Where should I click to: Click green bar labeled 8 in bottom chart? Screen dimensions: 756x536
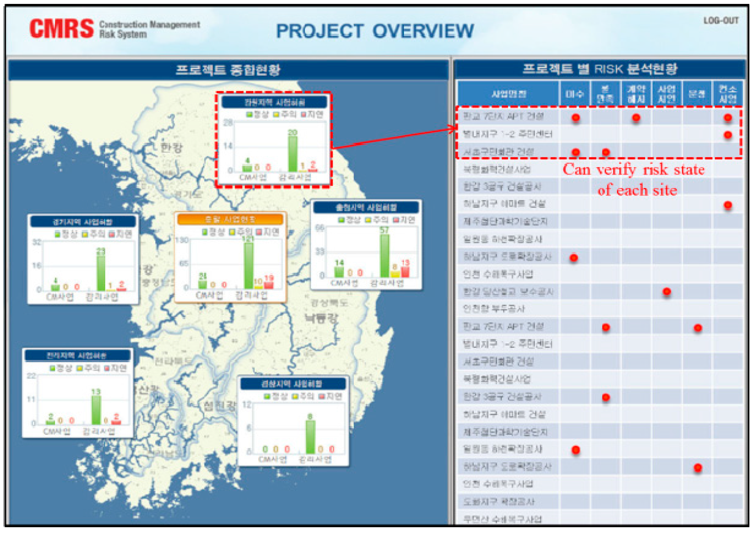tap(310, 437)
